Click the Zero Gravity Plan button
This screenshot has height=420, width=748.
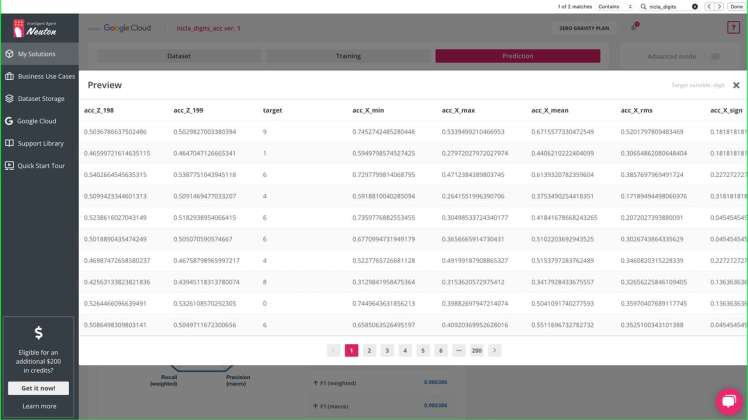pyautogui.click(x=584, y=28)
